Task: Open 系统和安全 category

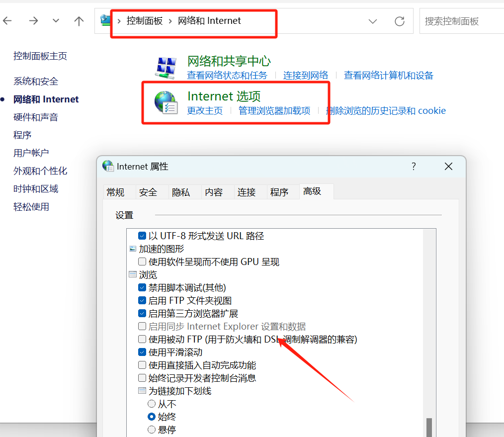Action: click(x=36, y=82)
